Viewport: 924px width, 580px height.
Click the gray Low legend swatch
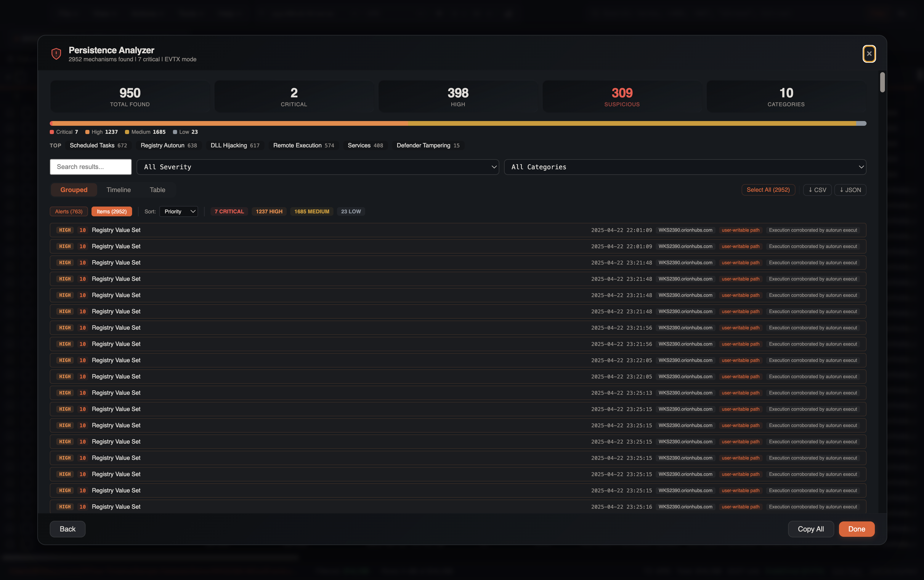[x=175, y=132]
